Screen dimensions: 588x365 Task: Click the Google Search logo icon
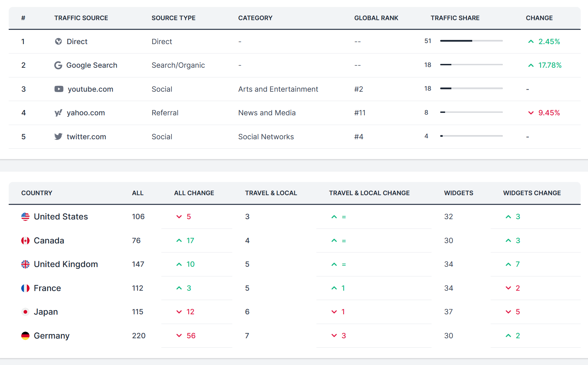pyautogui.click(x=58, y=65)
